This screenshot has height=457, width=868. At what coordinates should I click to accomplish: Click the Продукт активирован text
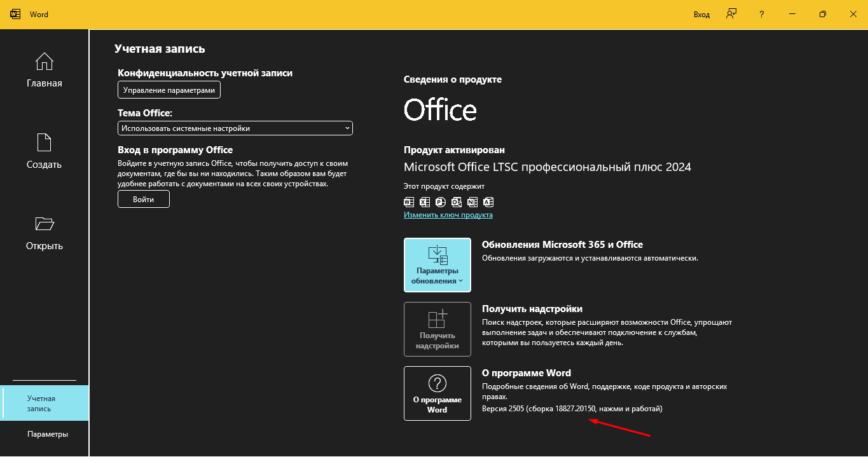coord(454,150)
